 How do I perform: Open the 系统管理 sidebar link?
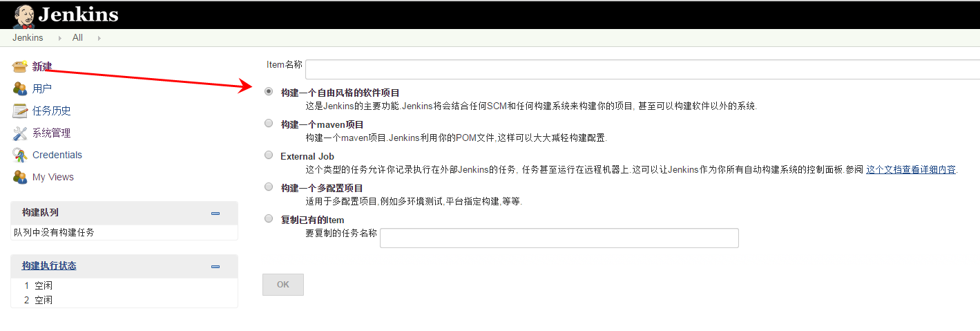(52, 133)
